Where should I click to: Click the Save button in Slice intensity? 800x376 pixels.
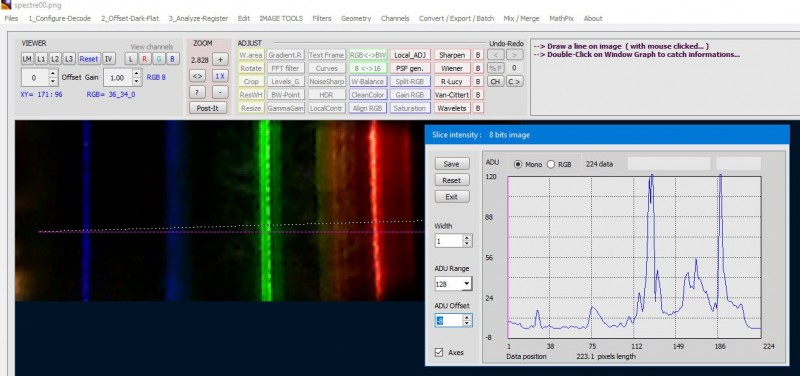(x=452, y=164)
